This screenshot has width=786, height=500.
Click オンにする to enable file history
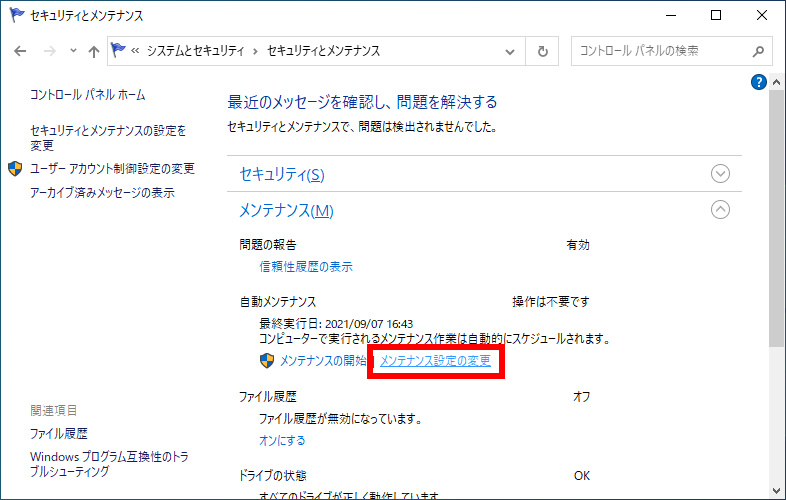282,440
